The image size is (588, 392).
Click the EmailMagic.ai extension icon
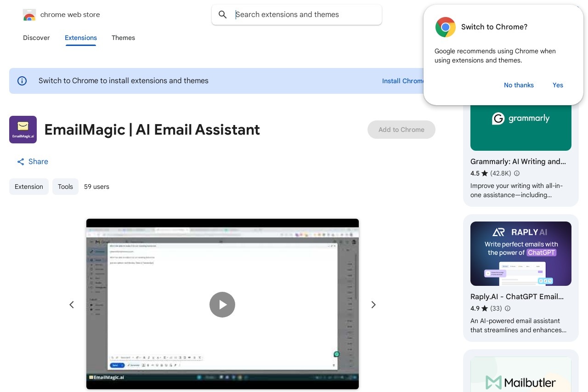(23, 130)
